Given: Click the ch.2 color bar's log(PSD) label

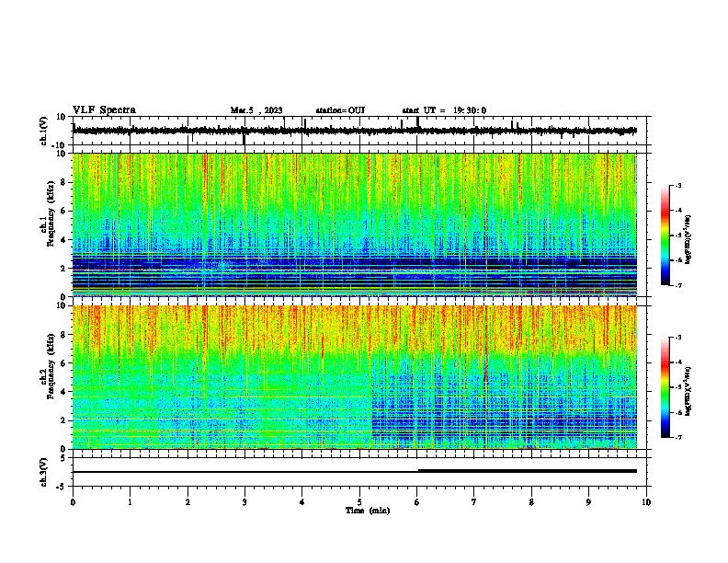Looking at the screenshot, I should tap(688, 391).
